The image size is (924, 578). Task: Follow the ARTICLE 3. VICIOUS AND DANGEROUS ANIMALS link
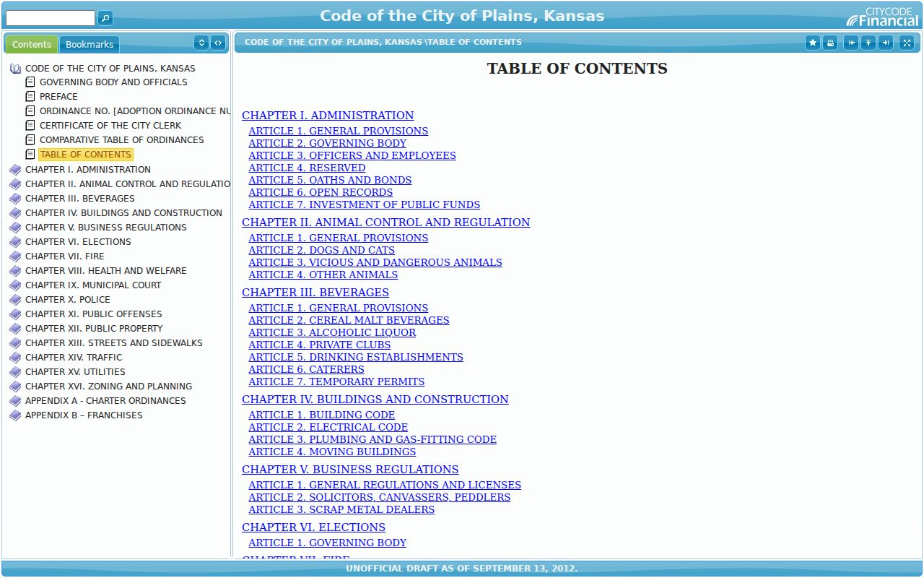tap(375, 262)
